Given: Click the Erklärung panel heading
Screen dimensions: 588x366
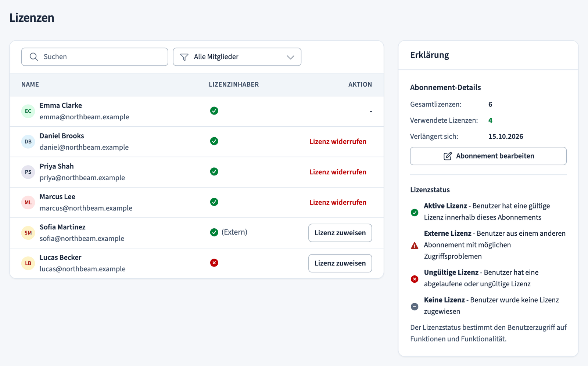Looking at the screenshot, I should click(430, 55).
